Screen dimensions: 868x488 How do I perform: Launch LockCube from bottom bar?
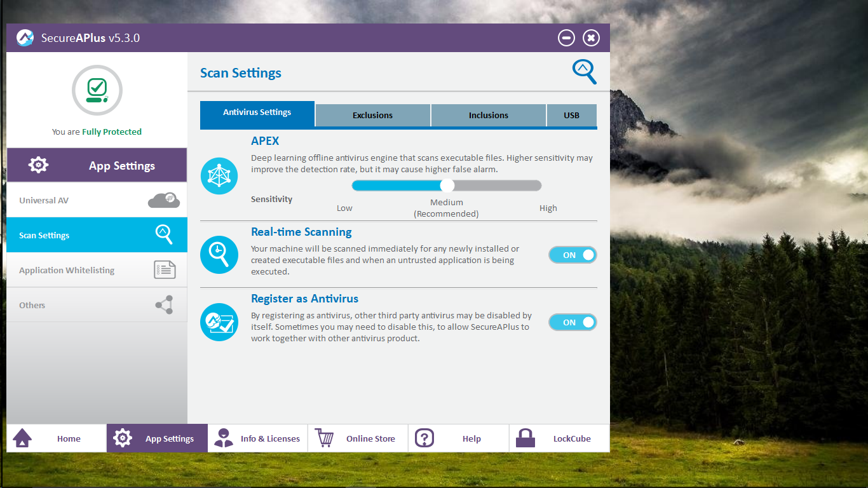[x=559, y=438]
